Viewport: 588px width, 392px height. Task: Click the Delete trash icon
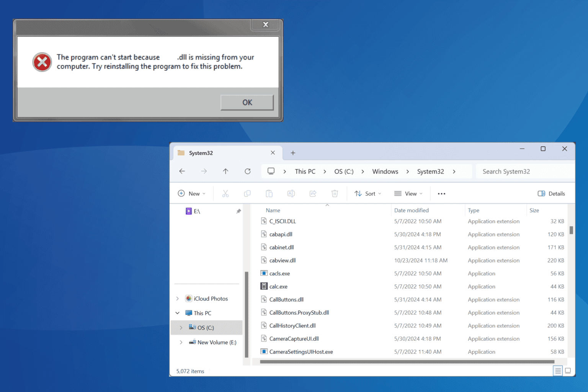(335, 194)
